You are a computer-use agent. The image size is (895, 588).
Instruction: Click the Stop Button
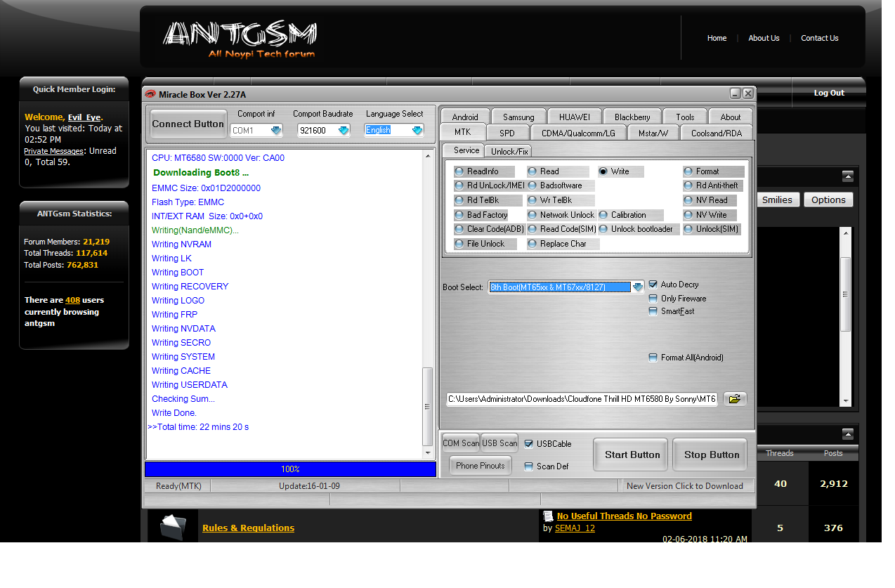pos(712,455)
